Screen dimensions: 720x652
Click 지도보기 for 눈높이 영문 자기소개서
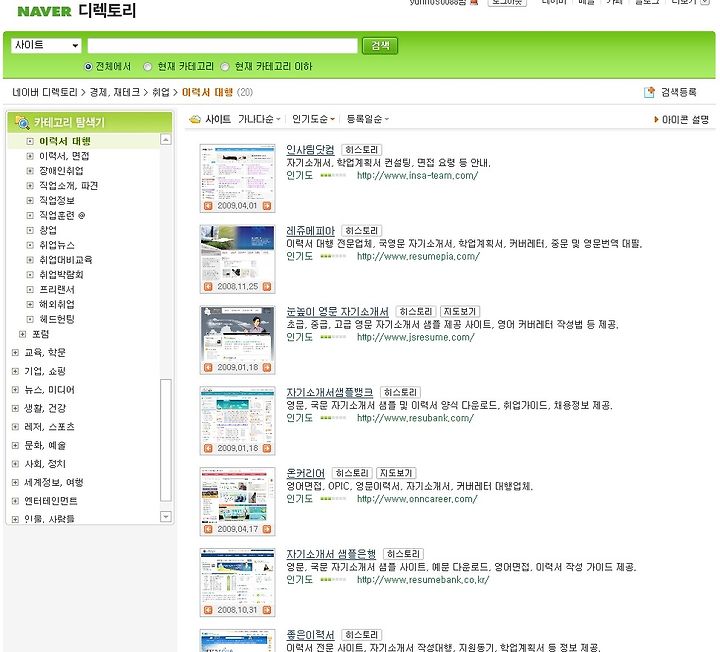coord(460,311)
